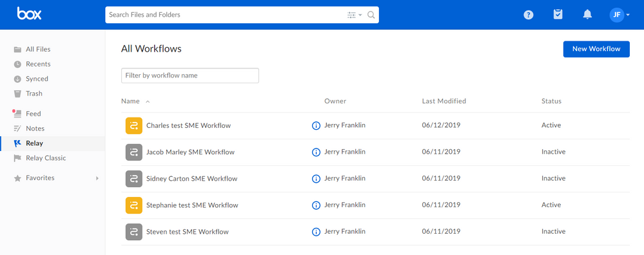Open search filter options icon
644x255 pixels.
coord(354,15)
